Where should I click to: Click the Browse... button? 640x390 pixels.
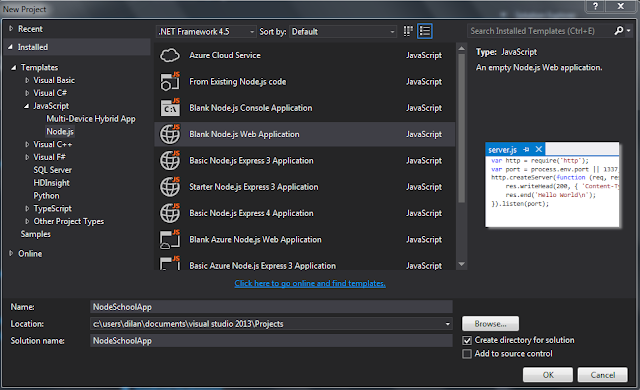490,324
